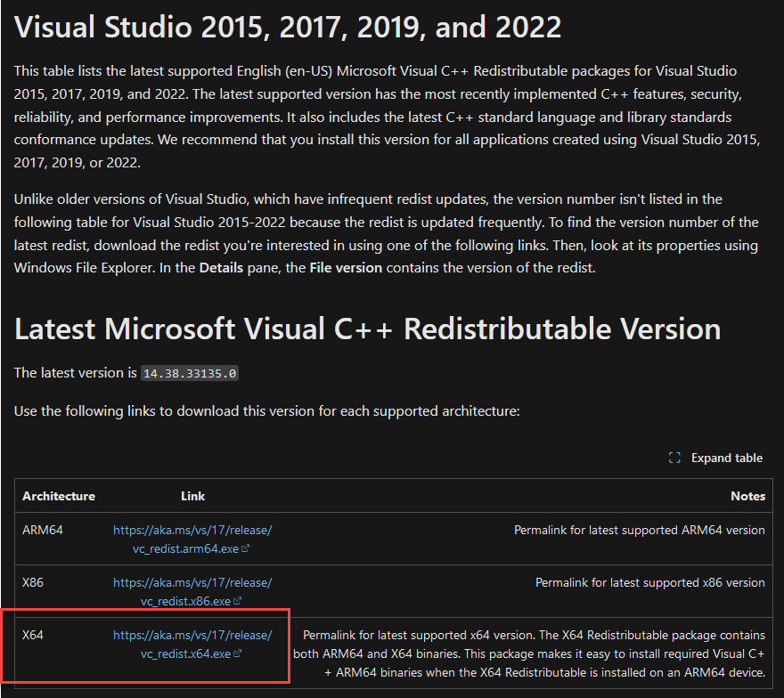Click the bold text 'File version'
784x698 pixels.
click(346, 268)
